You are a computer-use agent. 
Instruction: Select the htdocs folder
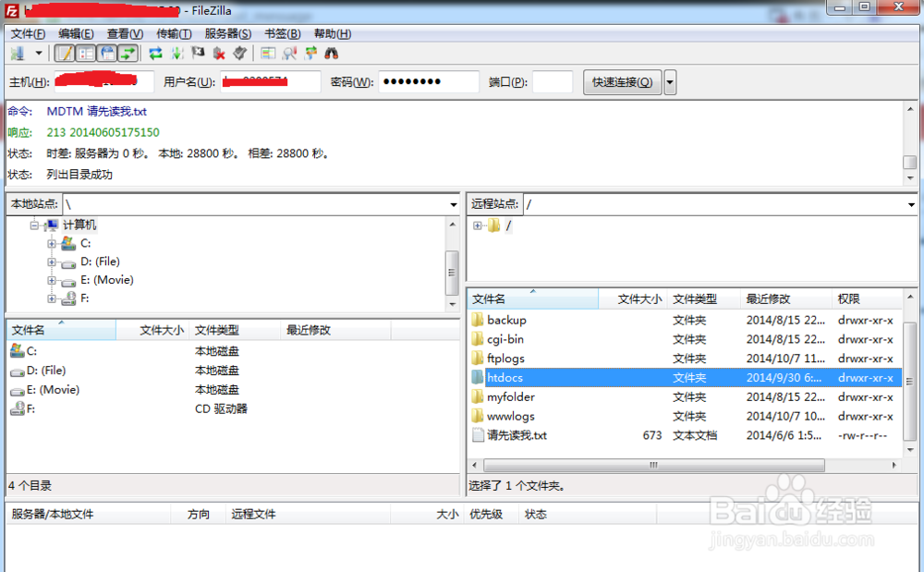[505, 378]
